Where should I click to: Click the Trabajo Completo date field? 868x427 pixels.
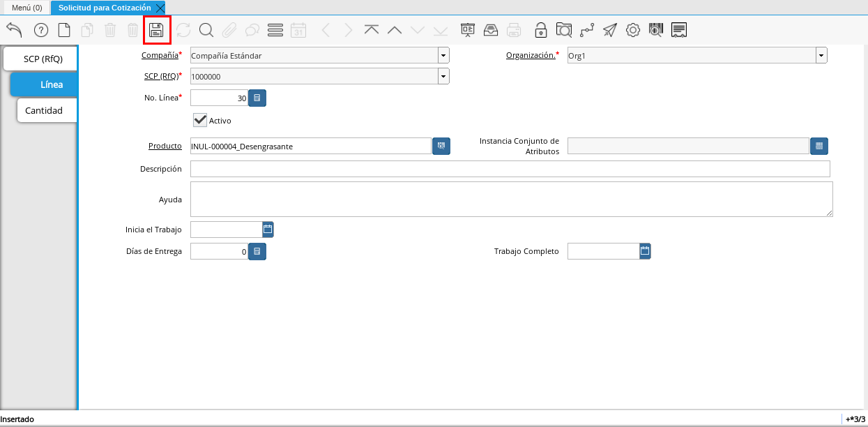click(x=604, y=251)
